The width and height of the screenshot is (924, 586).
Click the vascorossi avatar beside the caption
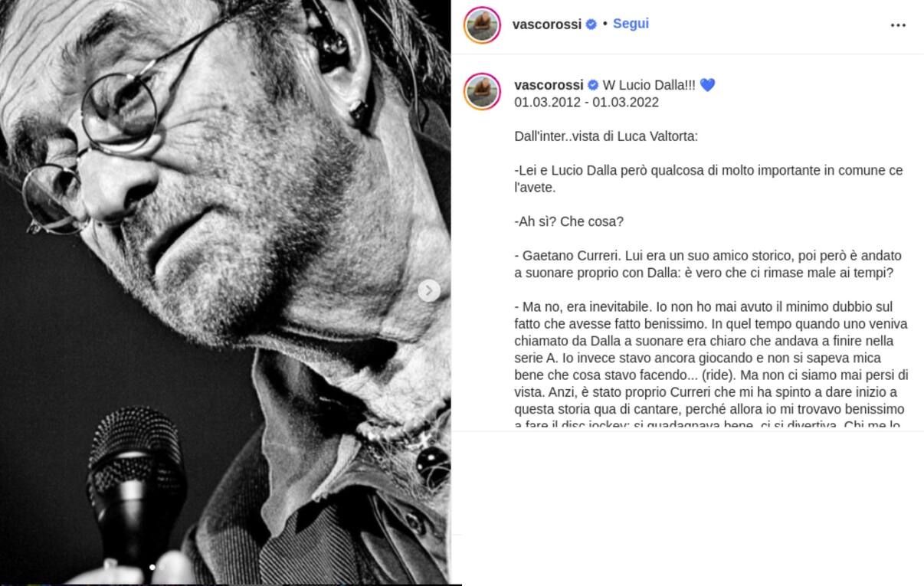click(483, 92)
